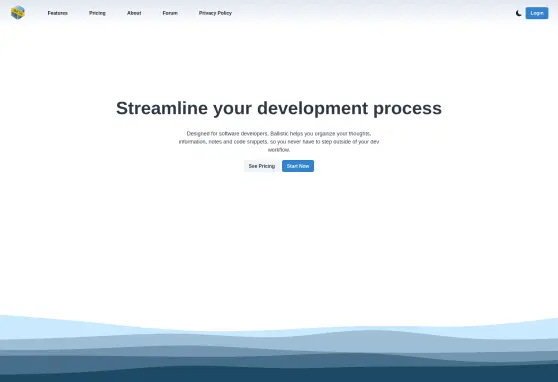
Task: Click the word workflow ending the description
Action: pyautogui.click(x=279, y=150)
